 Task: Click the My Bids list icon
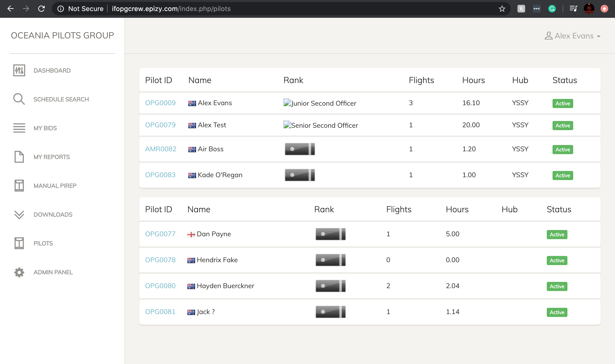pyautogui.click(x=19, y=128)
